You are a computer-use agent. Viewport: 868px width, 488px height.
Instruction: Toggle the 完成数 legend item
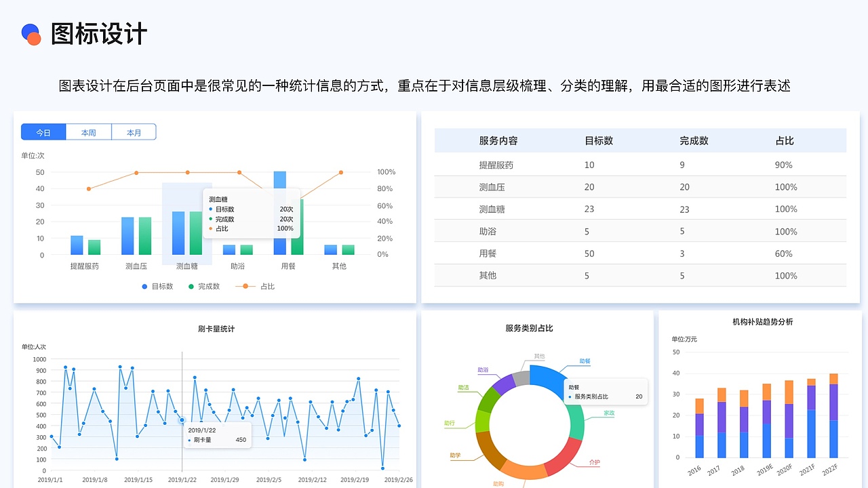coord(204,287)
